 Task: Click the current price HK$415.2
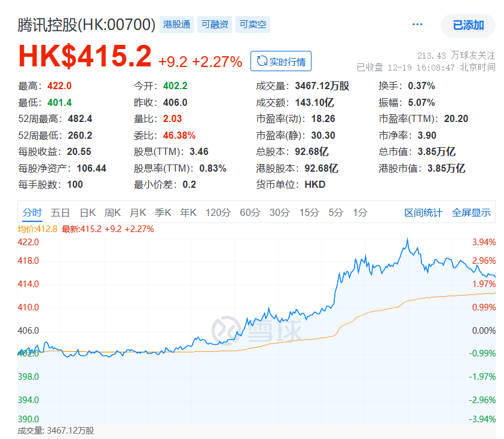tap(85, 56)
